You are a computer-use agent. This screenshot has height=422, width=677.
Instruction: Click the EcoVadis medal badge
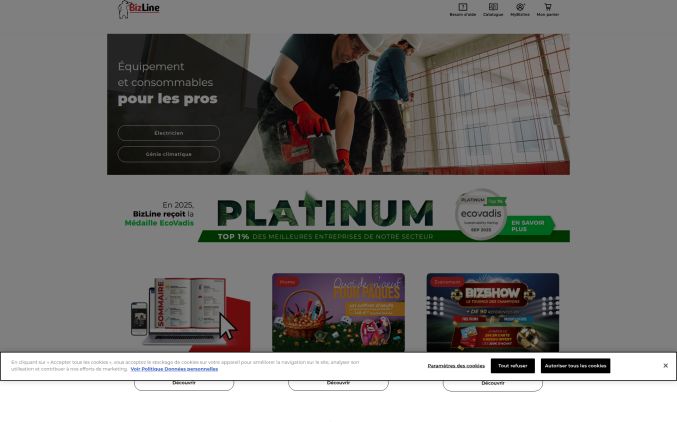pyautogui.click(x=481, y=214)
